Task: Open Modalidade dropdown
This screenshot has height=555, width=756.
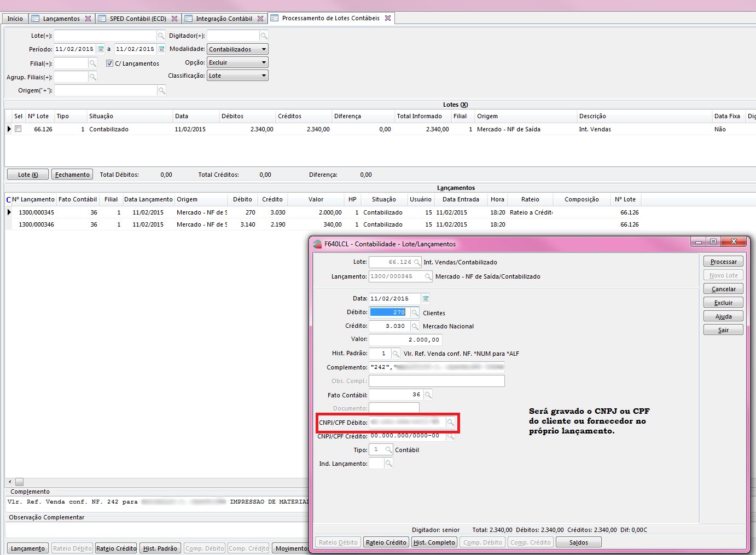Action: [x=237, y=49]
